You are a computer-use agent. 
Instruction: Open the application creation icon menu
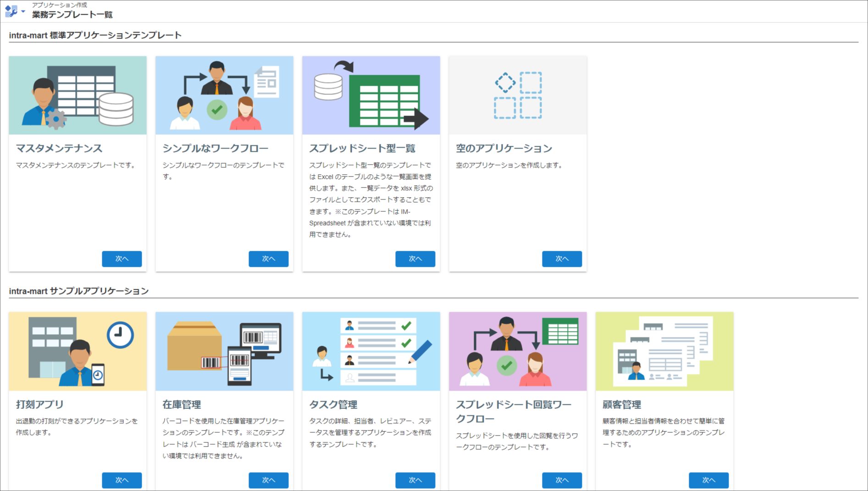pos(11,11)
